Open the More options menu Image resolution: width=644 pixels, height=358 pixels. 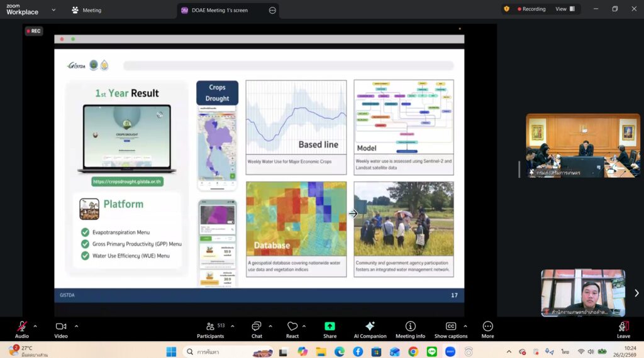(487, 327)
